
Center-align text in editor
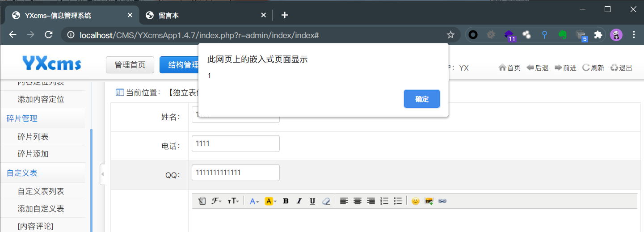click(x=358, y=201)
